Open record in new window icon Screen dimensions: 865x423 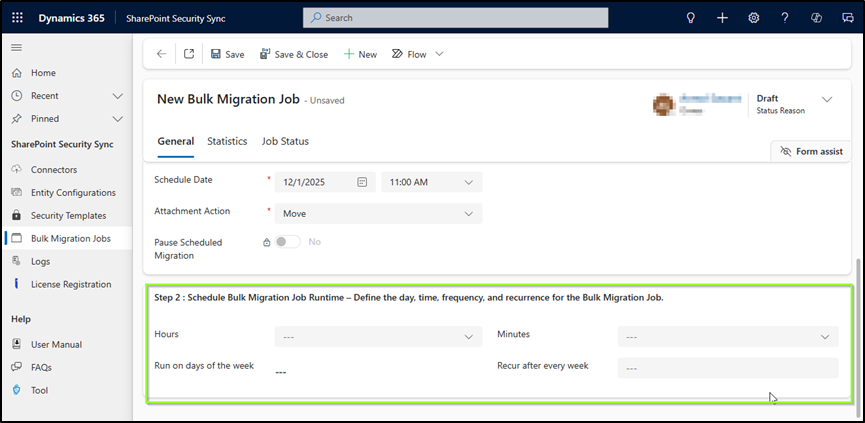[x=189, y=54]
